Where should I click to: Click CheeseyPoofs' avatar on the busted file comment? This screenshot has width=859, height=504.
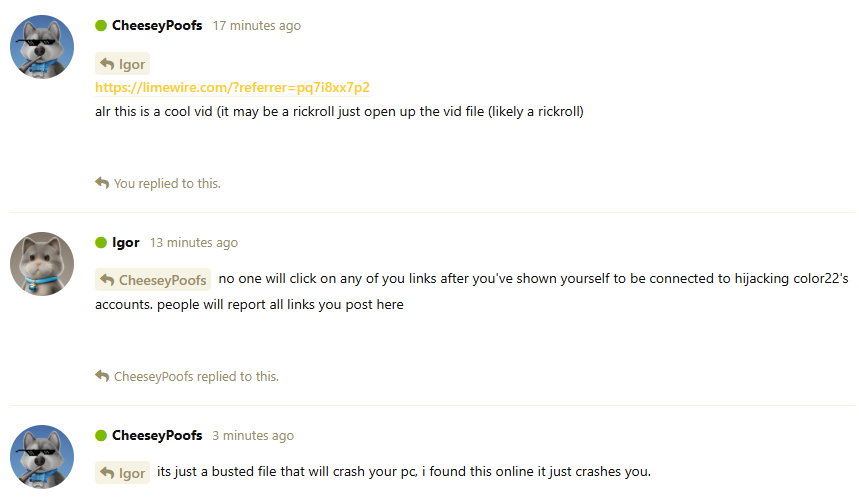[42, 457]
